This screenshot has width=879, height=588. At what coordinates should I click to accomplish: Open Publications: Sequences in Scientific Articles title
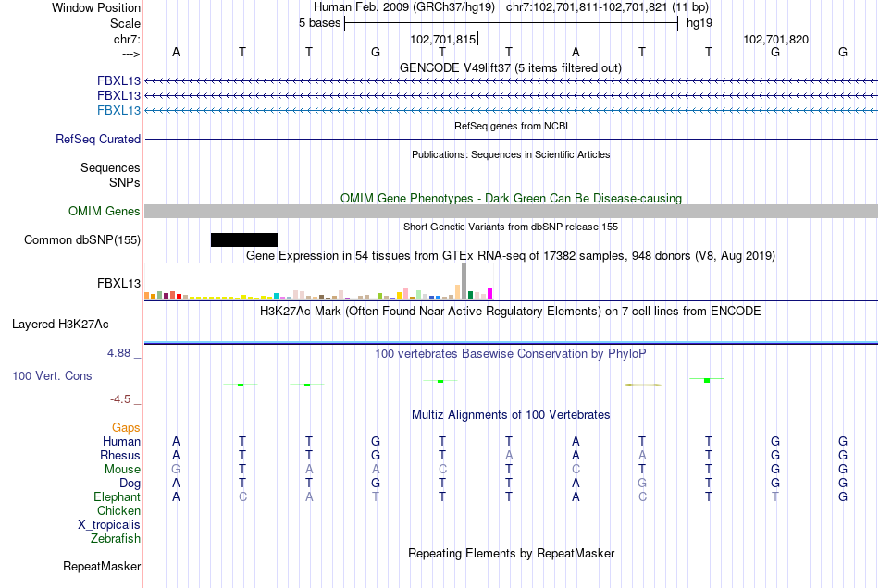(x=511, y=154)
